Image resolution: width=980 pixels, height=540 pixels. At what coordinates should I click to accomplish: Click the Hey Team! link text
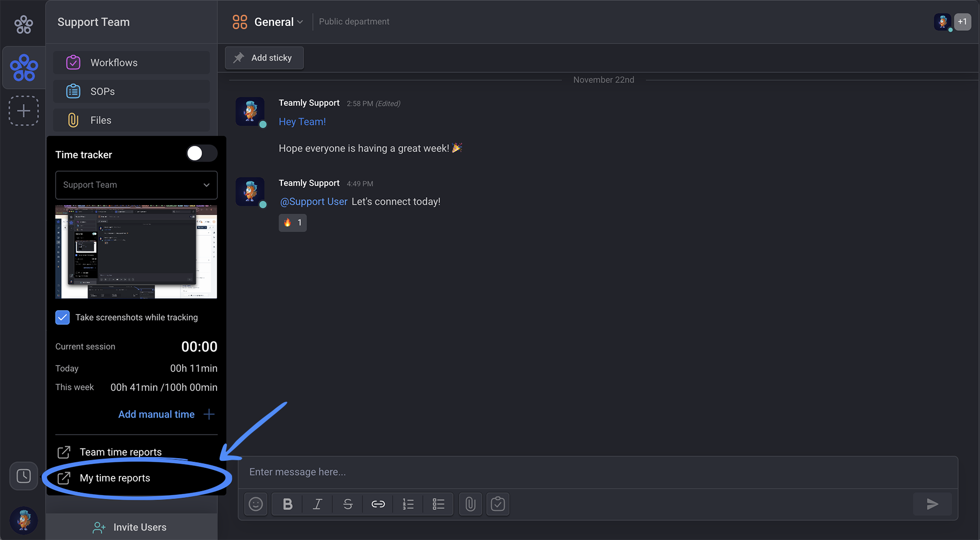(302, 121)
